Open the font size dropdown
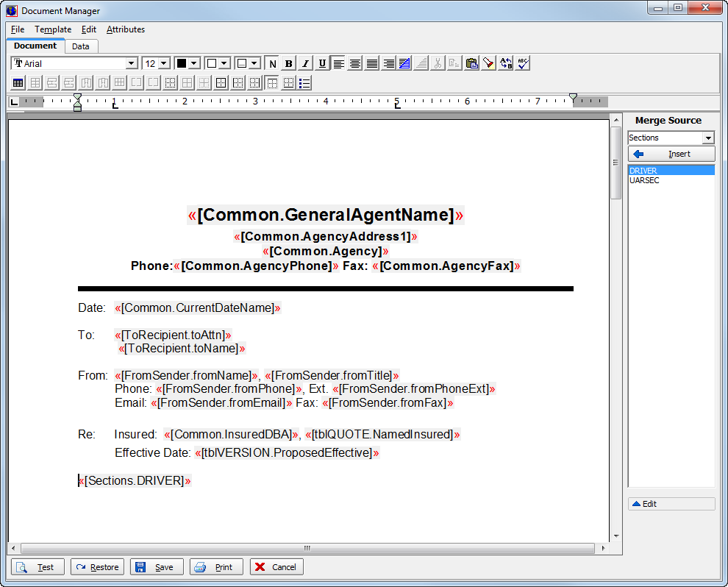728x587 pixels. pos(163,63)
